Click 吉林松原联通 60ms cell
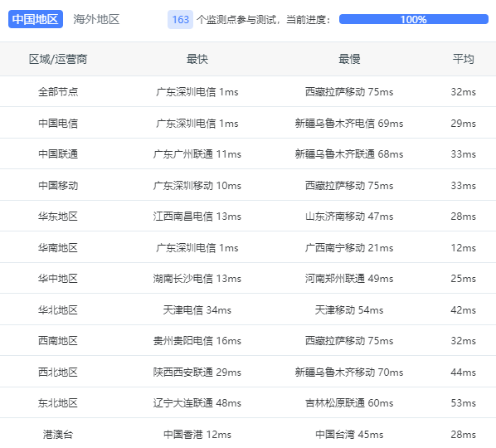The width and height of the screenshot is (496, 448). pos(349,403)
